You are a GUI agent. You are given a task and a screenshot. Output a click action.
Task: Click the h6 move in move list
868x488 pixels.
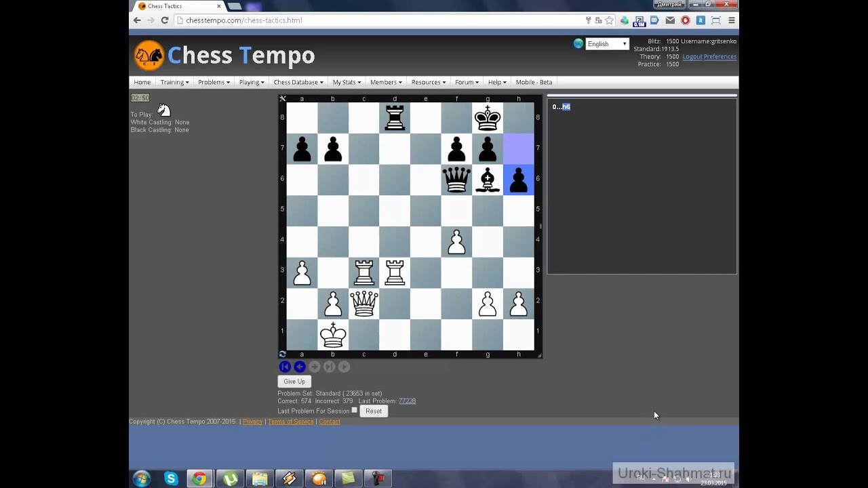566,106
